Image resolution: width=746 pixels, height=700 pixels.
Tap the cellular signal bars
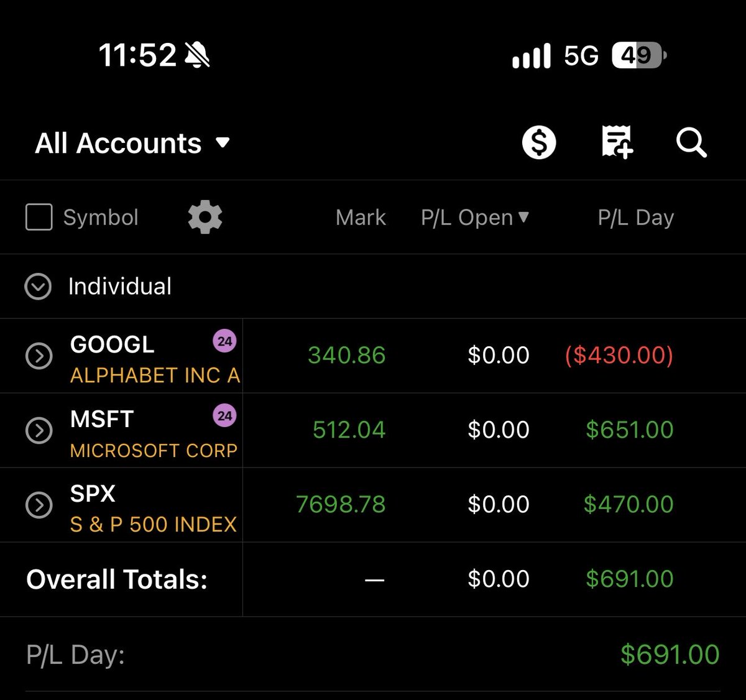tap(532, 56)
